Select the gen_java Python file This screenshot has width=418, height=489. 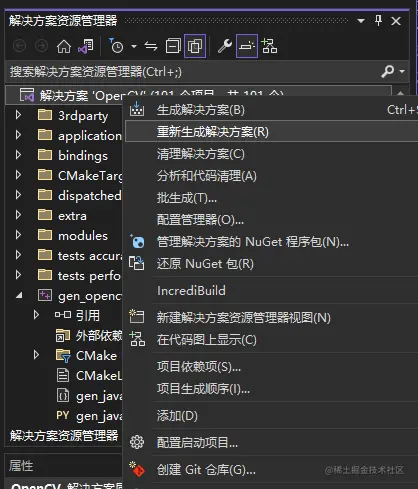tap(99, 416)
